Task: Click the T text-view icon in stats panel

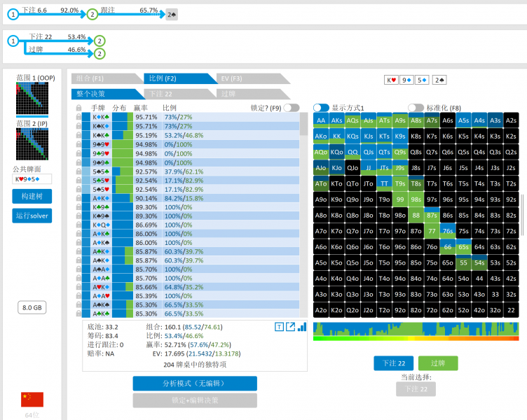Action: [280, 326]
